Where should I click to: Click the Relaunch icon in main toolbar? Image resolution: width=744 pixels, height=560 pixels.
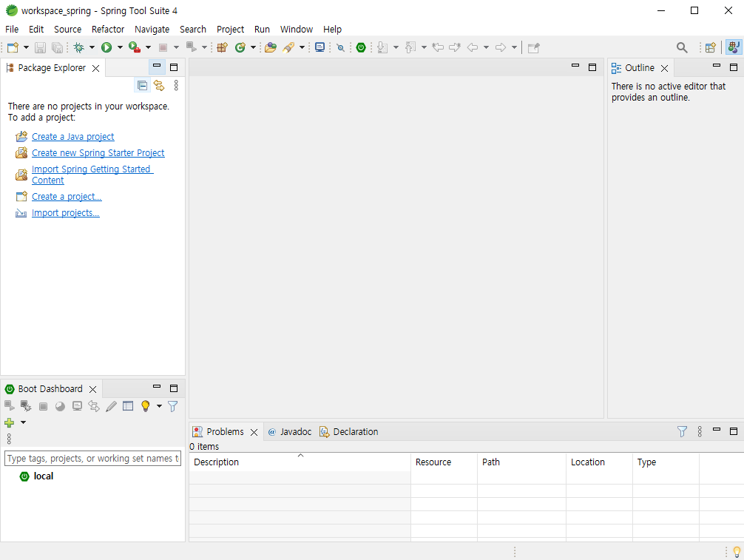pyautogui.click(x=192, y=47)
